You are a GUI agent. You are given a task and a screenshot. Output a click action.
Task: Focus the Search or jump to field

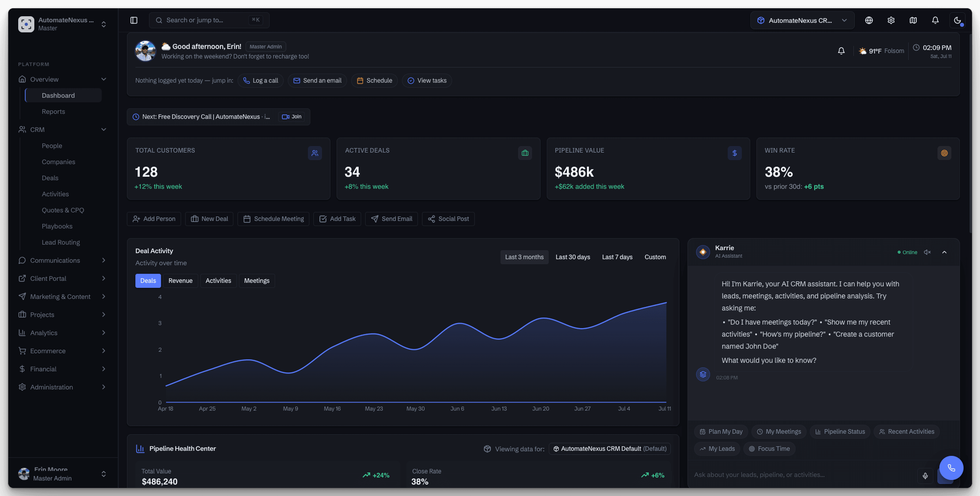click(209, 20)
